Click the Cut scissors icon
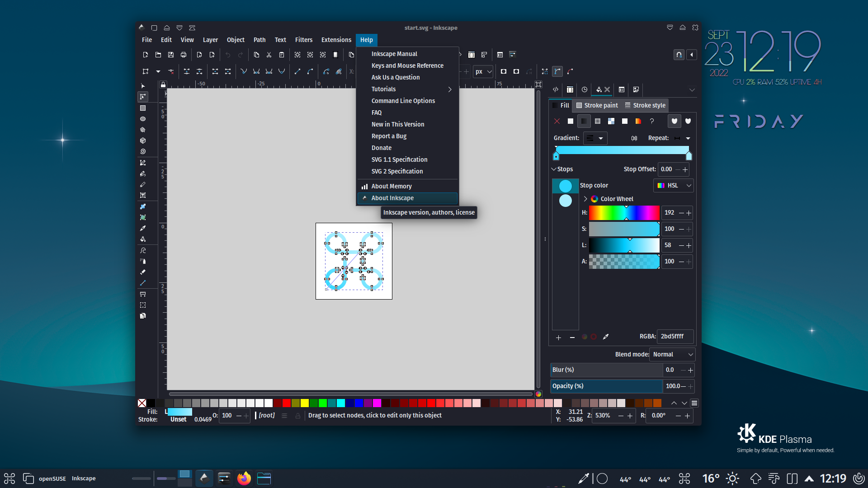868x488 pixels. (x=269, y=55)
